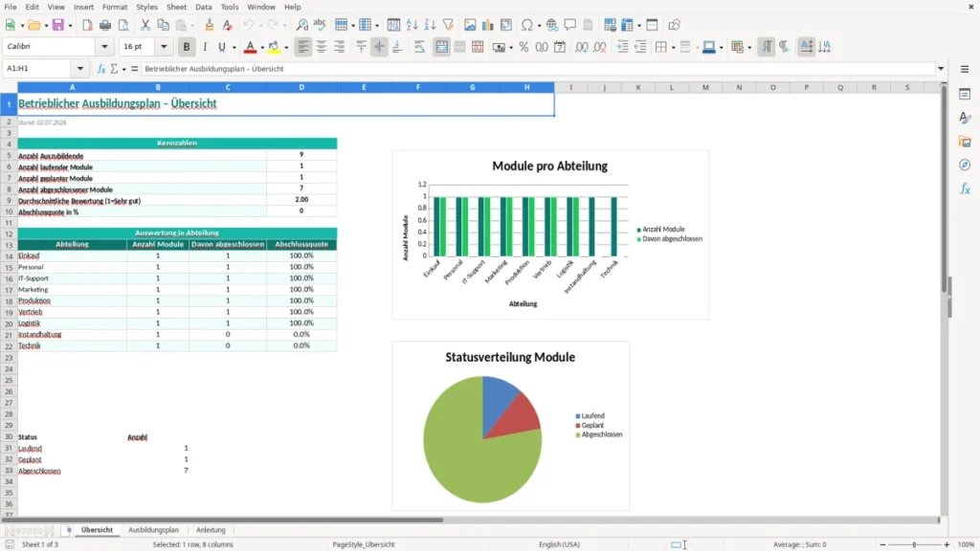Insert a chart via toolbar icon

tap(488, 25)
